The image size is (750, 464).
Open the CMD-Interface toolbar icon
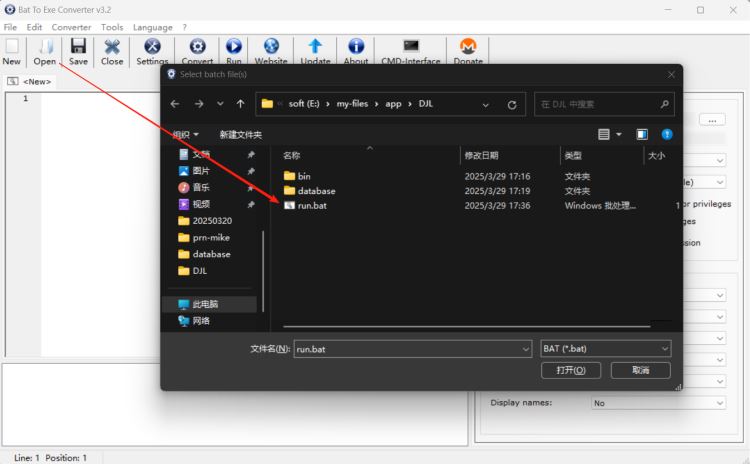tap(411, 46)
